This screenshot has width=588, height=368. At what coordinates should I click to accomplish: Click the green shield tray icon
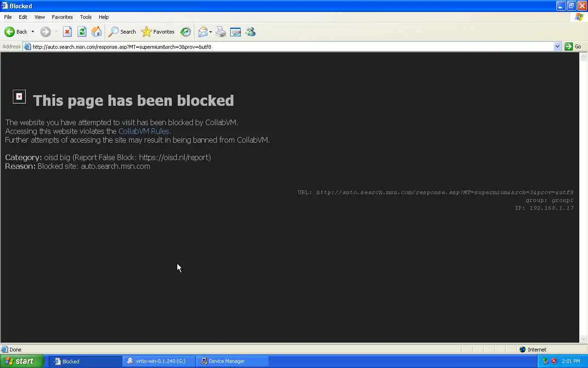click(x=545, y=361)
